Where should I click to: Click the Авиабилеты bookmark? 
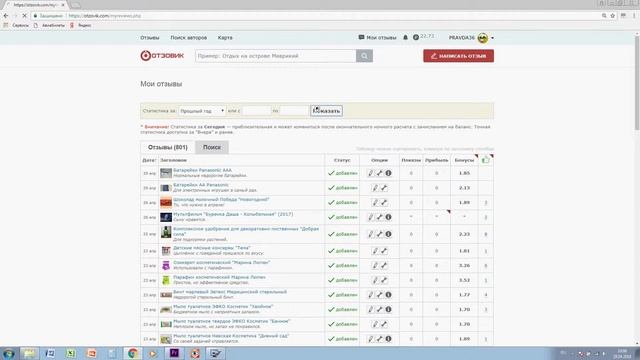49,25
